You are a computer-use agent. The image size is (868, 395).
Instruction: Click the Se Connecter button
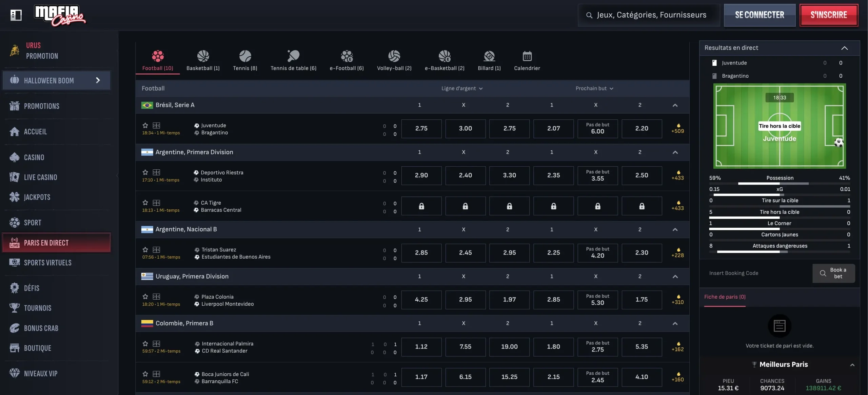759,15
